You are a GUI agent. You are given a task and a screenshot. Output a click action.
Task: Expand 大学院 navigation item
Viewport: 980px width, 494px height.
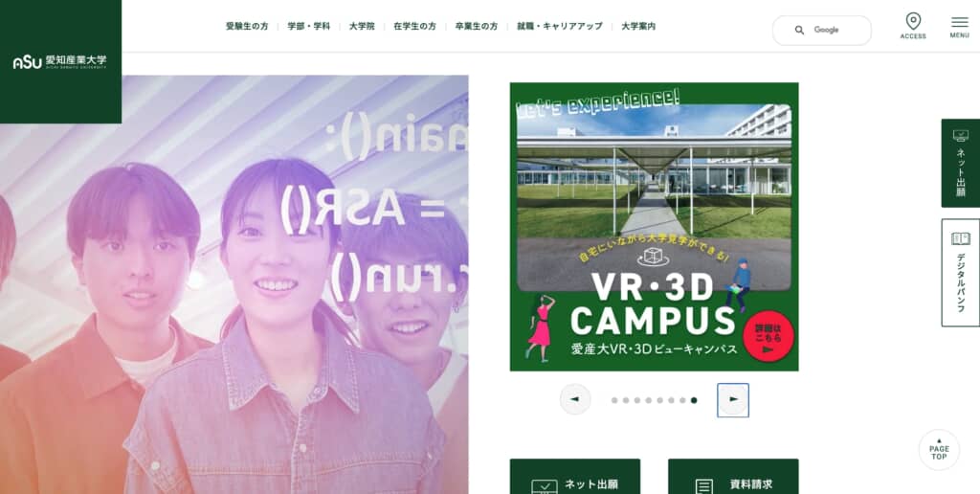click(362, 26)
